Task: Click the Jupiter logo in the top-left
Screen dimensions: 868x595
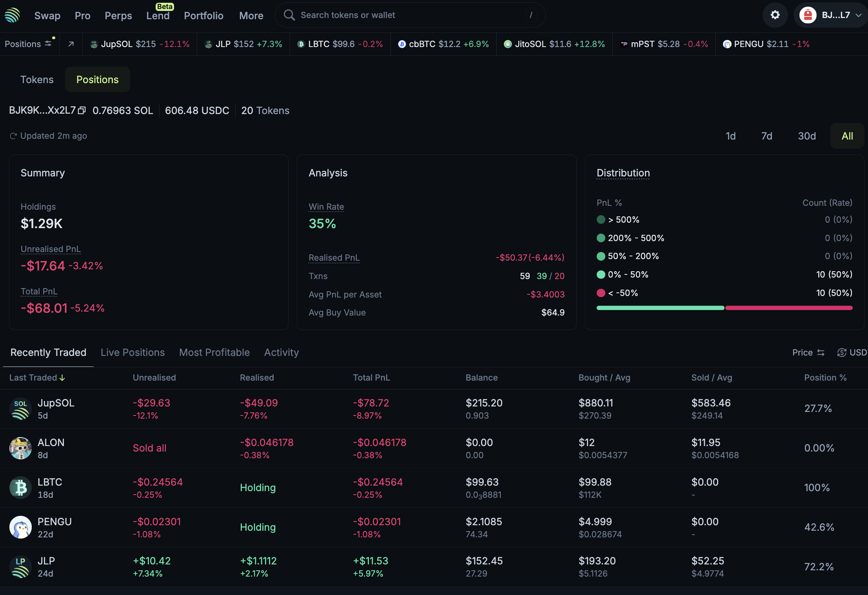Action: (12, 15)
